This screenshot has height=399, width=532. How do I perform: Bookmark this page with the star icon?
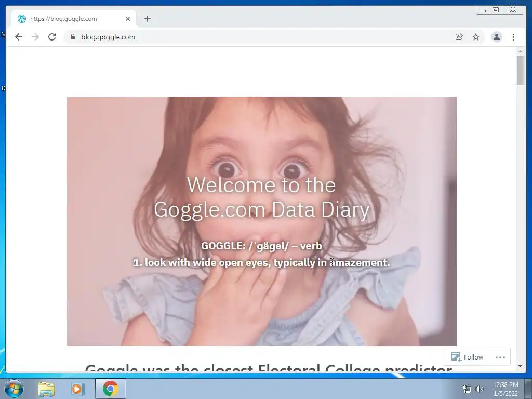(x=476, y=37)
